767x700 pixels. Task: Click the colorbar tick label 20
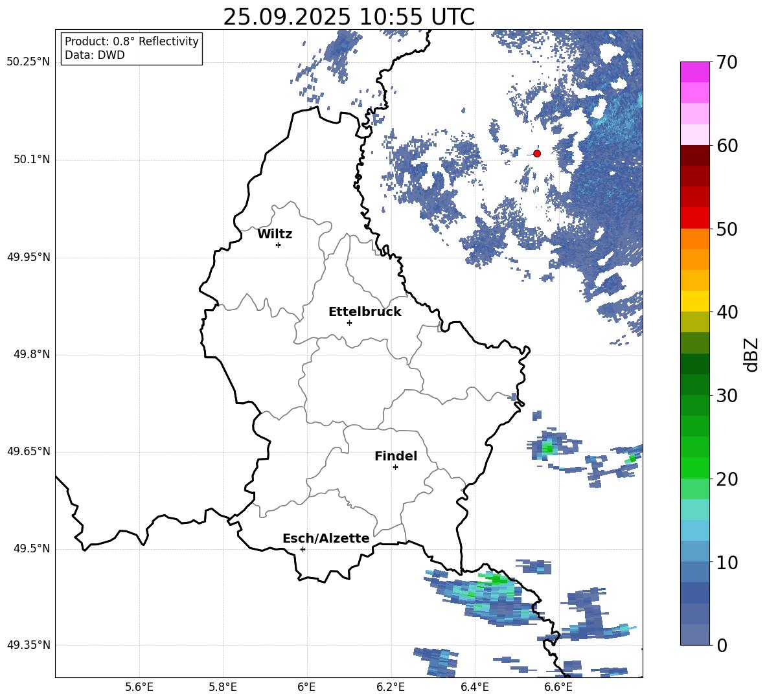(x=727, y=479)
